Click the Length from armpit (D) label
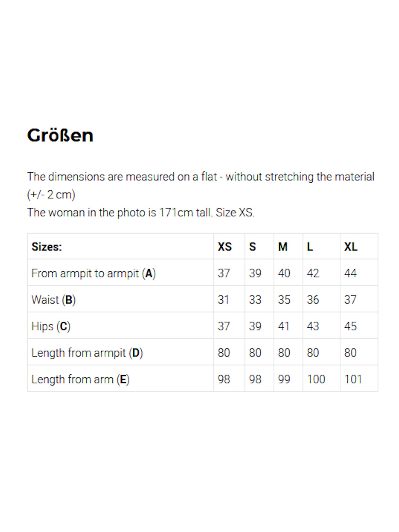Viewport: 399px width, 532px height. [87, 353]
